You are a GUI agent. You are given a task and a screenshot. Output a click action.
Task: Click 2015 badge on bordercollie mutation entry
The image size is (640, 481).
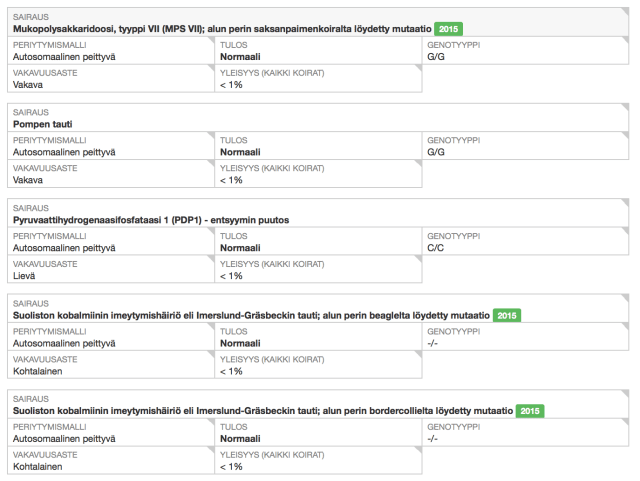(530, 411)
